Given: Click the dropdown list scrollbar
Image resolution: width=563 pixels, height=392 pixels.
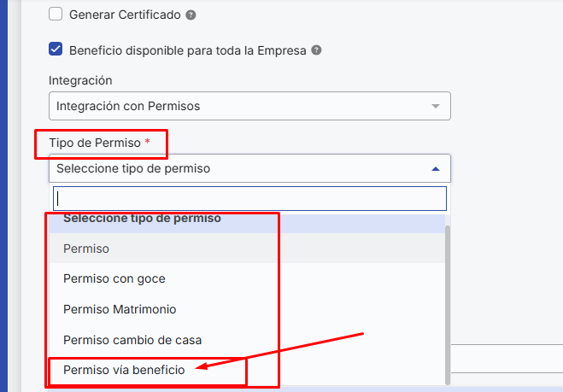Looking at the screenshot, I should [448, 305].
